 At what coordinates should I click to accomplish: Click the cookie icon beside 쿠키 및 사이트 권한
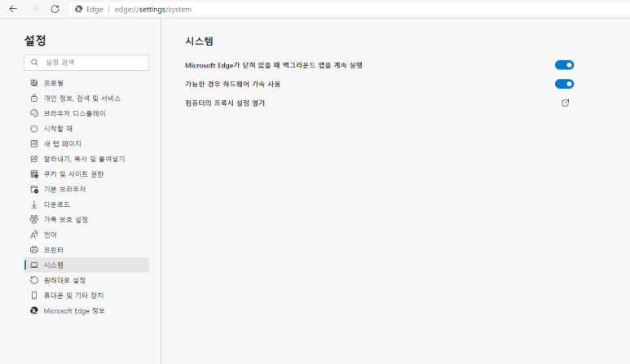coord(34,174)
